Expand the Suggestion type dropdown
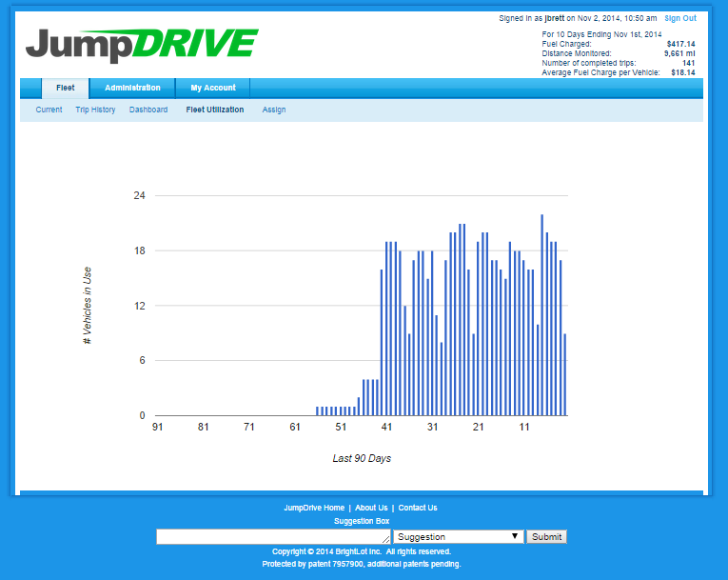Screen dimensions: 728x580 [x=459, y=537]
